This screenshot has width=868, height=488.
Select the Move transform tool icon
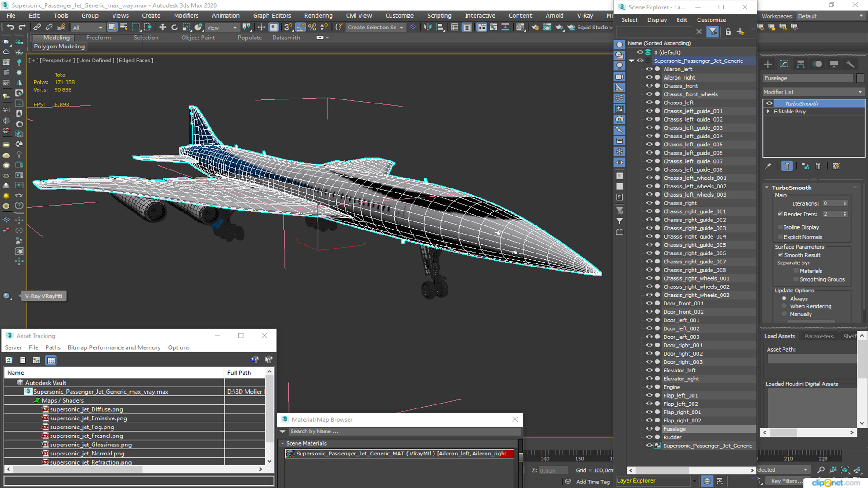coord(162,28)
